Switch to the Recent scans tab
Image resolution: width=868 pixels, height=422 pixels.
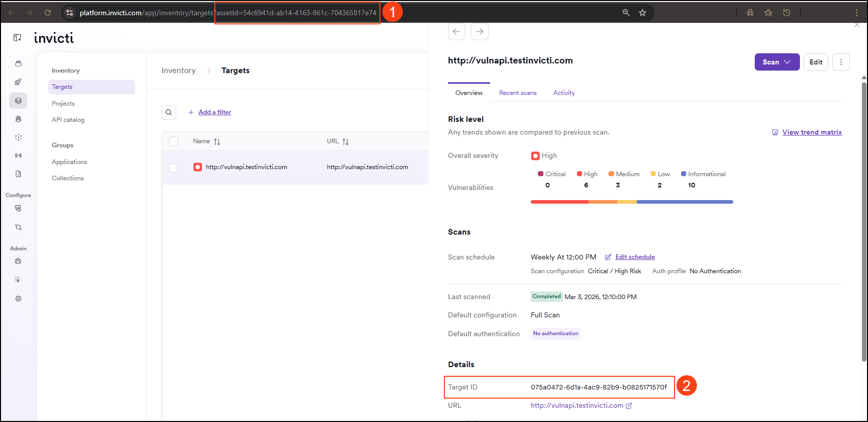coord(518,93)
